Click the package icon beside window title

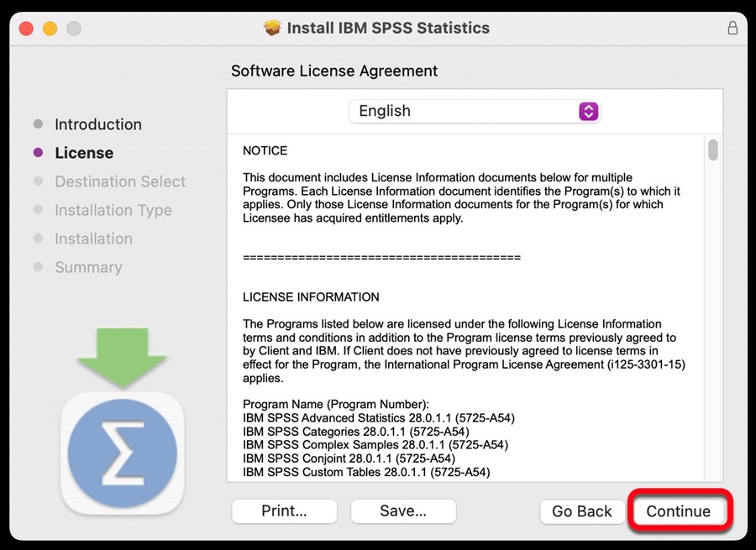pyautogui.click(x=272, y=28)
